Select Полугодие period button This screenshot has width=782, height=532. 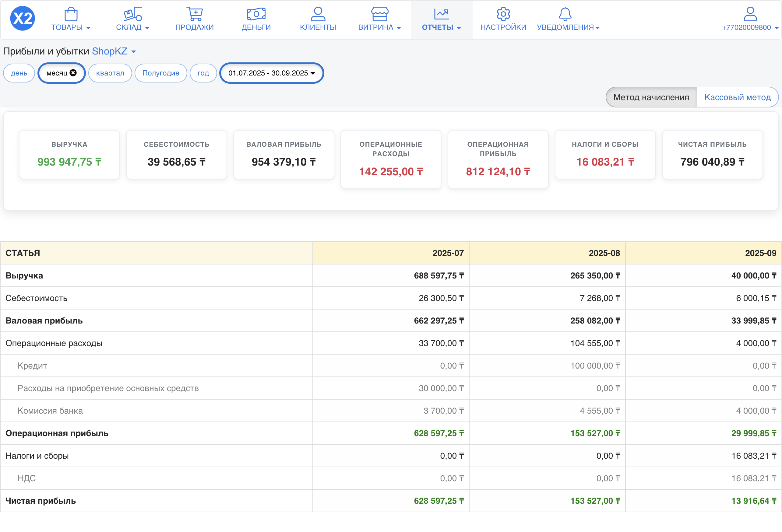(x=160, y=73)
